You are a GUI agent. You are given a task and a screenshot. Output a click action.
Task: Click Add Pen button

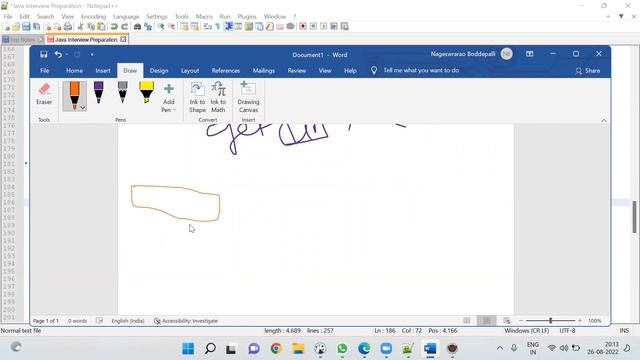(169, 98)
